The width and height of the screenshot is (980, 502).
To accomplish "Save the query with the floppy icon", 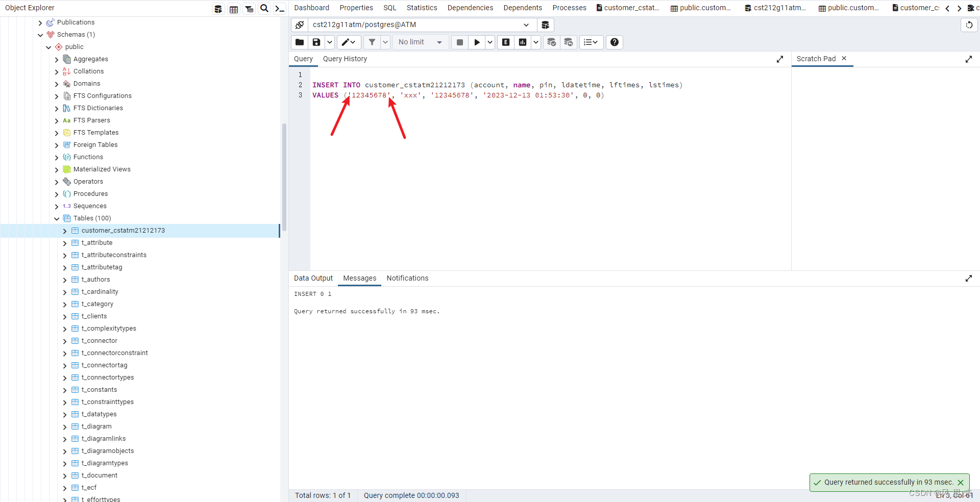I will 316,42.
